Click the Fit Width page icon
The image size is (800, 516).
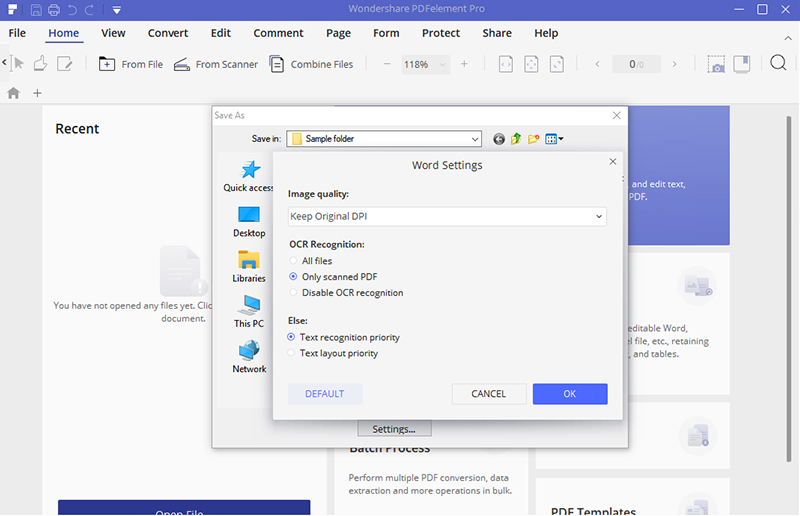pos(506,64)
